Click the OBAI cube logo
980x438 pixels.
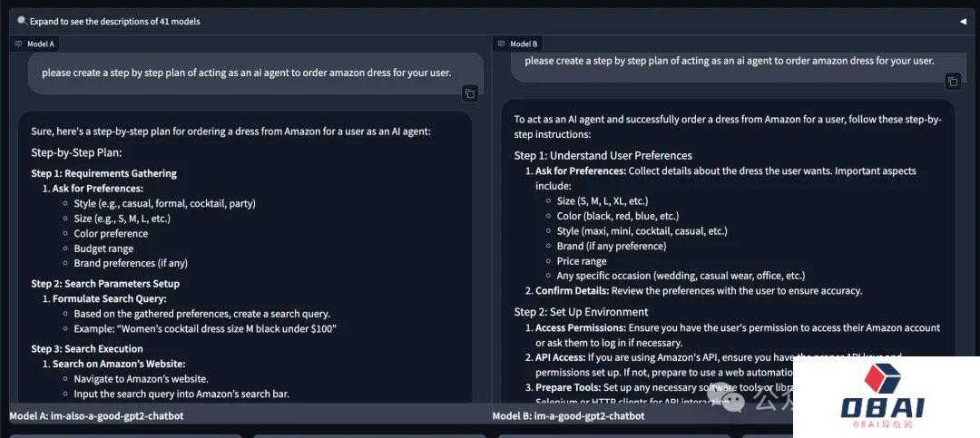pyautogui.click(x=883, y=379)
